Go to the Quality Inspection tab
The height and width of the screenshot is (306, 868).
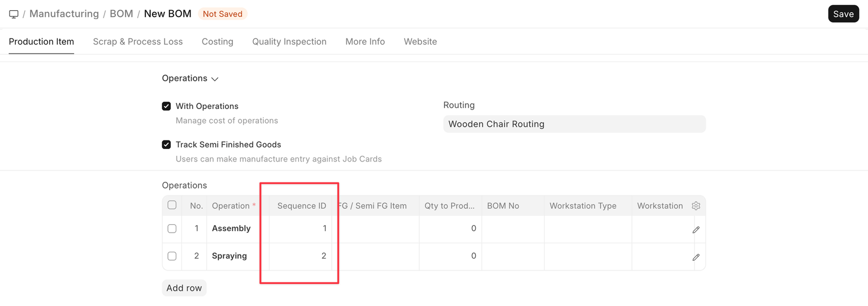click(x=289, y=42)
